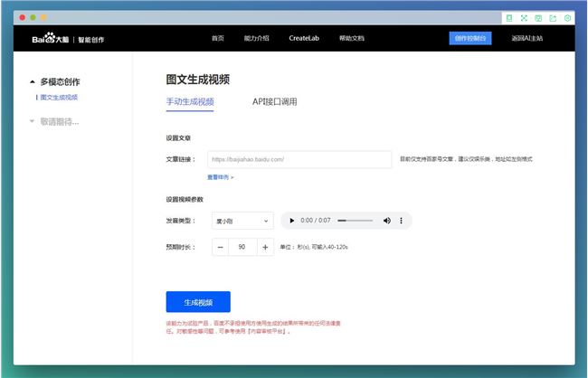Click the first green bookmark icon in toolbar
The image size is (588, 378).
pyautogui.click(x=509, y=18)
